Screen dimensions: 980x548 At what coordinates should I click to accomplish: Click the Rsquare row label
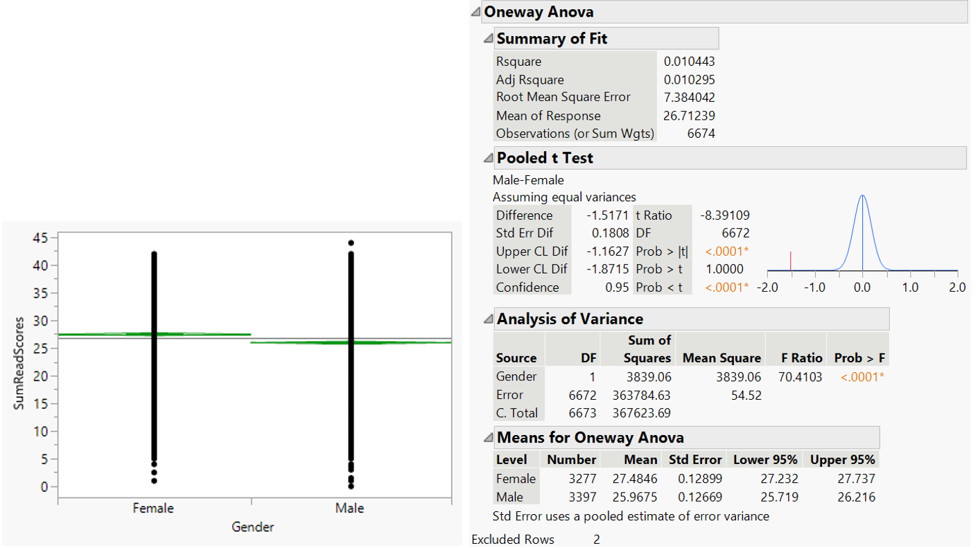pyautogui.click(x=518, y=62)
